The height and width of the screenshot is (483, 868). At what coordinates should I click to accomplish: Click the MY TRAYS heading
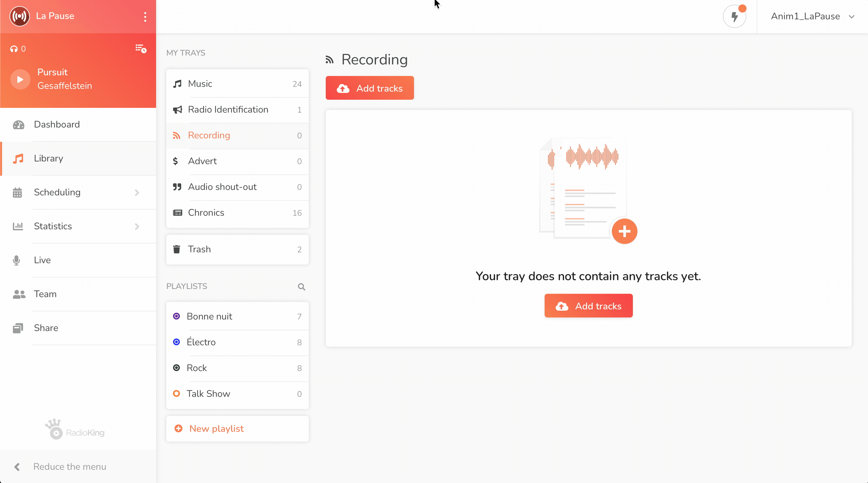point(186,53)
